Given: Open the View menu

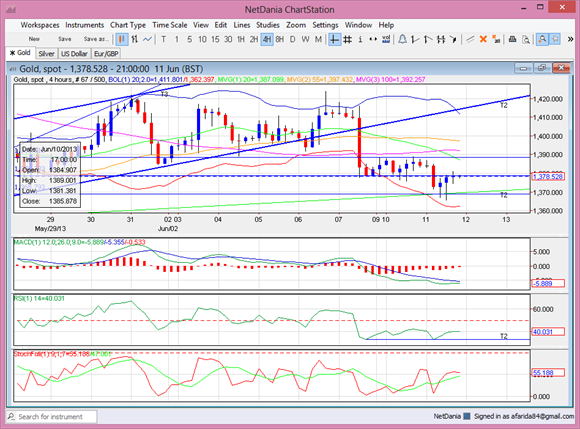Looking at the screenshot, I should (x=201, y=25).
